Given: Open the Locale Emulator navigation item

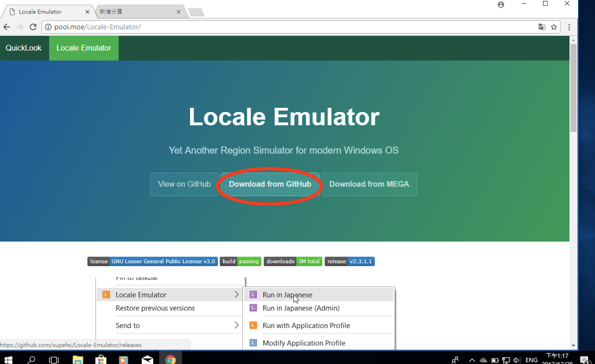Looking at the screenshot, I should point(84,48).
